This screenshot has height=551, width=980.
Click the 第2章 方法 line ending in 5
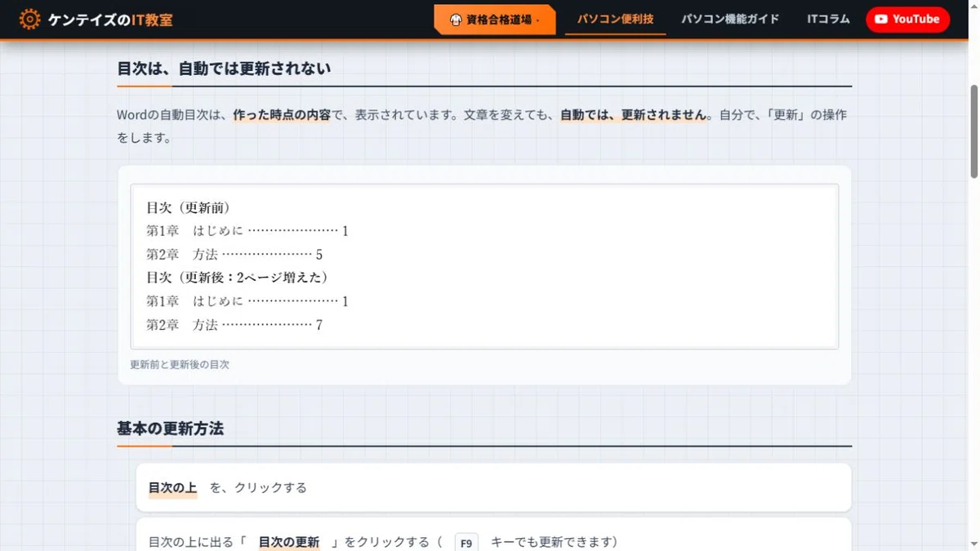(234, 255)
